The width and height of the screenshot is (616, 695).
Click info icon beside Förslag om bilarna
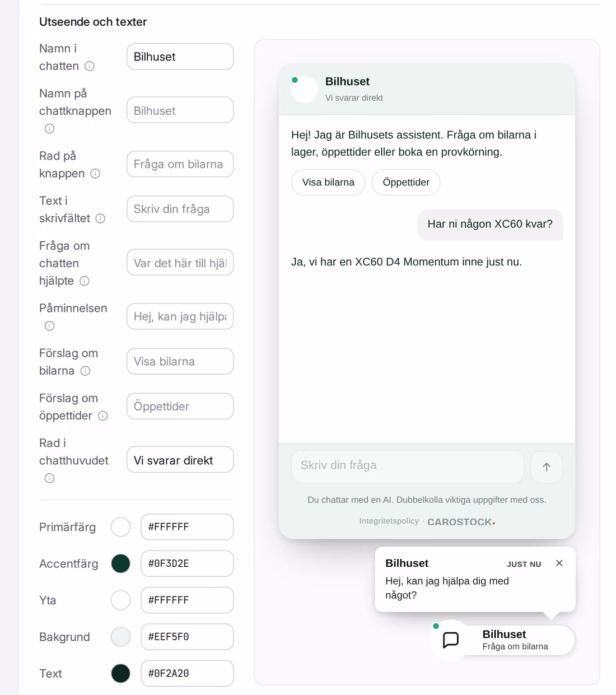point(85,371)
